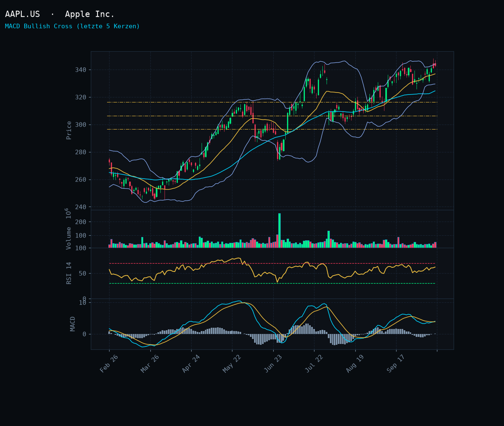504x426 pixels.
Task: Click the 300 price tick label
Action: point(80,125)
